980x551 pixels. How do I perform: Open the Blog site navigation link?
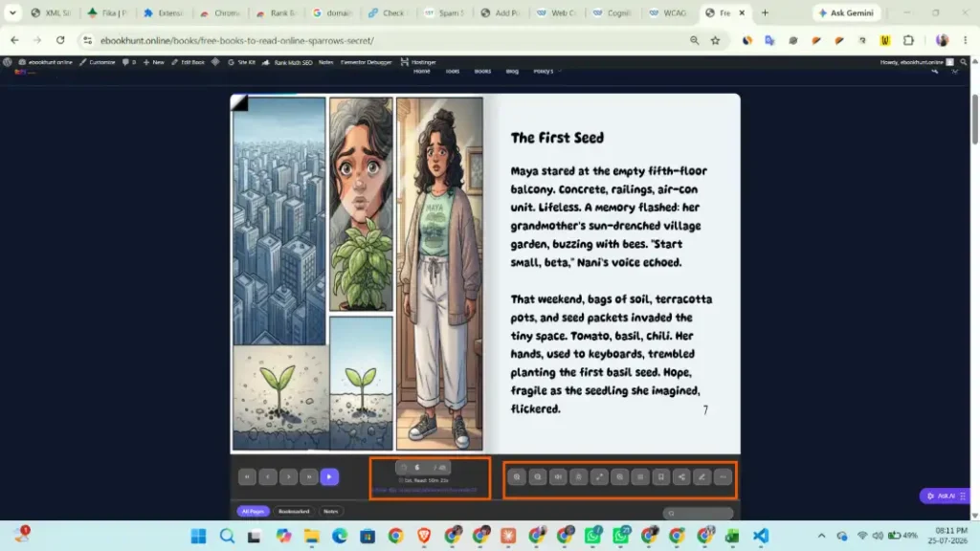[512, 71]
